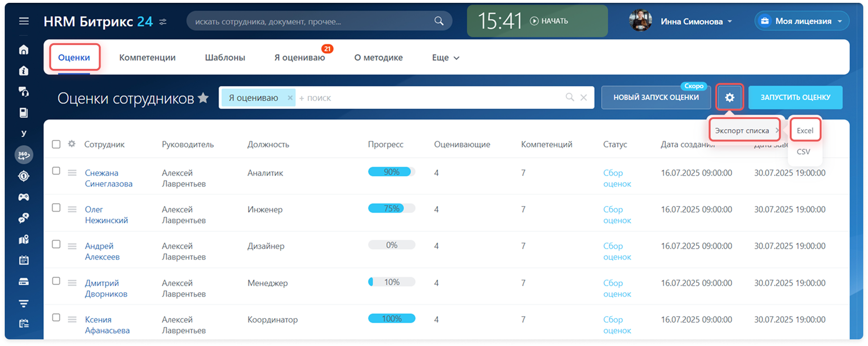Image resolution: width=868 pixels, height=346 pixels.
Task: Open the Инна Симонова user menu
Action: (696, 21)
